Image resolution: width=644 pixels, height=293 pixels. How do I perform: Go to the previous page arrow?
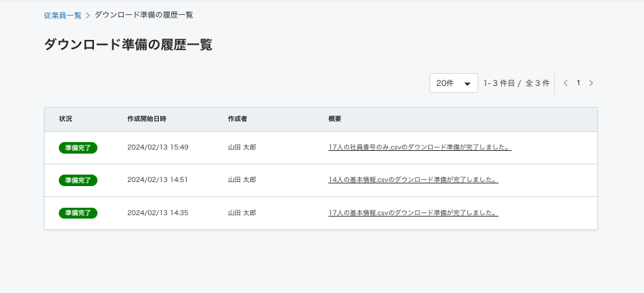(x=566, y=83)
